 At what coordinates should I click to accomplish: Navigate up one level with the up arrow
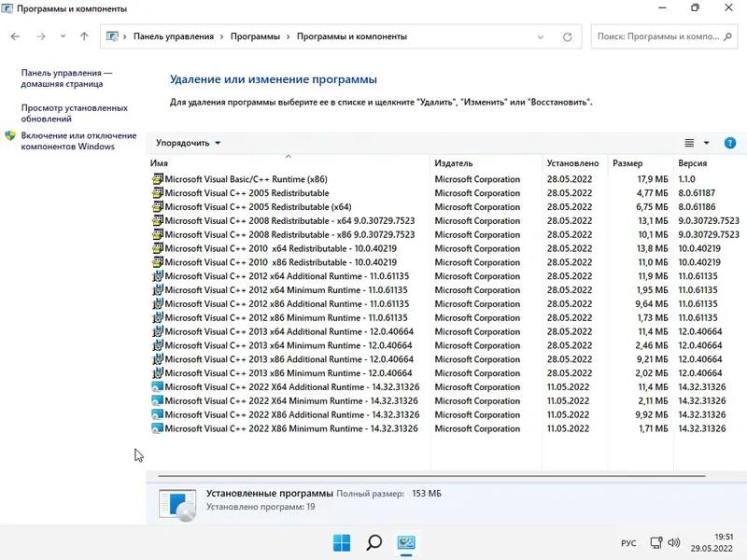coord(83,37)
